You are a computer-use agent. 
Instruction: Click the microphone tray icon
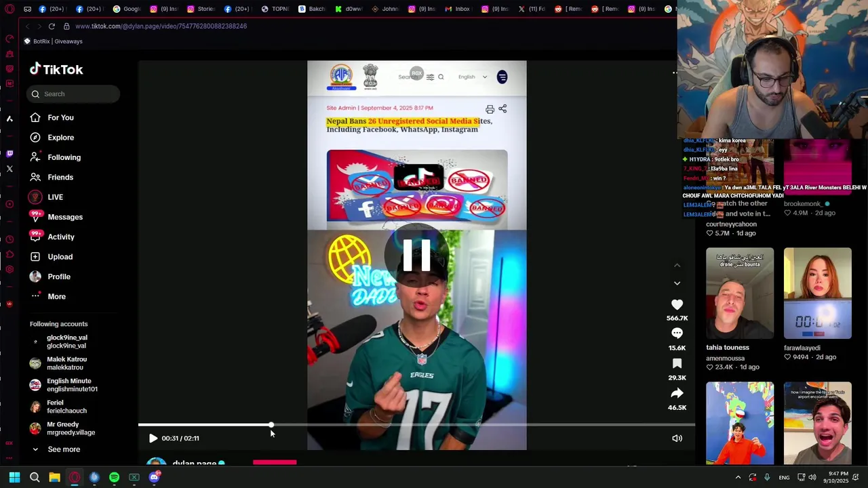(x=767, y=477)
